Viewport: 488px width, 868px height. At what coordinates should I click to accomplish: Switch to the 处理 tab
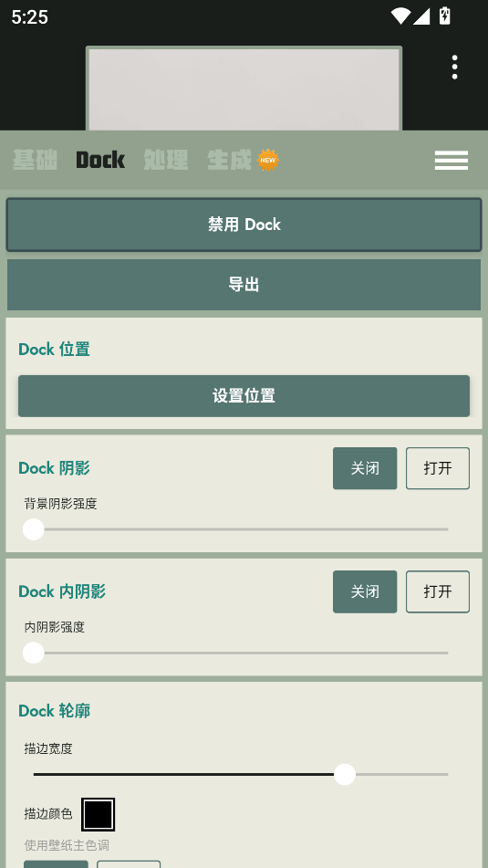165,160
